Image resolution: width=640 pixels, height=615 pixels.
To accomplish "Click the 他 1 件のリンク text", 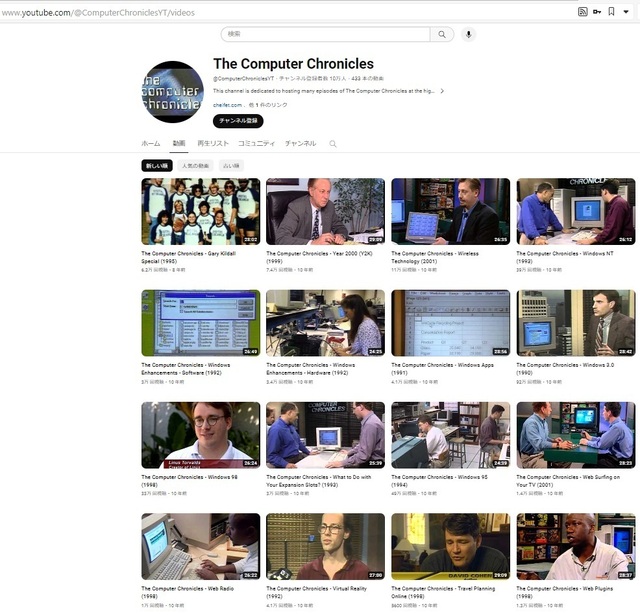I will tap(268, 105).
